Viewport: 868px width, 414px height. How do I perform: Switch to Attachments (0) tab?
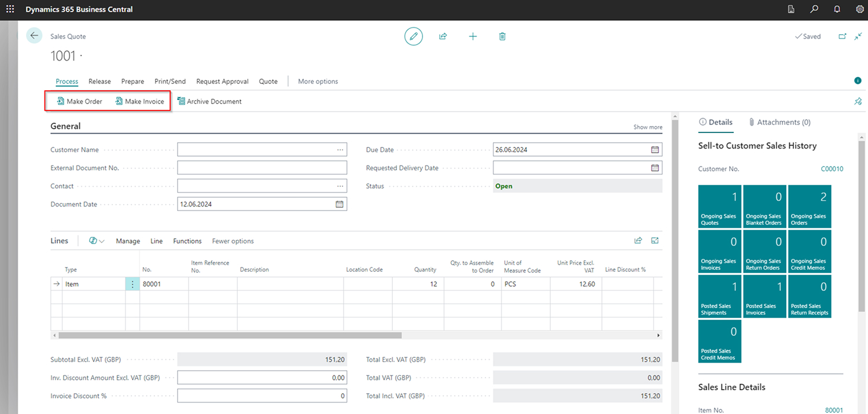(779, 122)
